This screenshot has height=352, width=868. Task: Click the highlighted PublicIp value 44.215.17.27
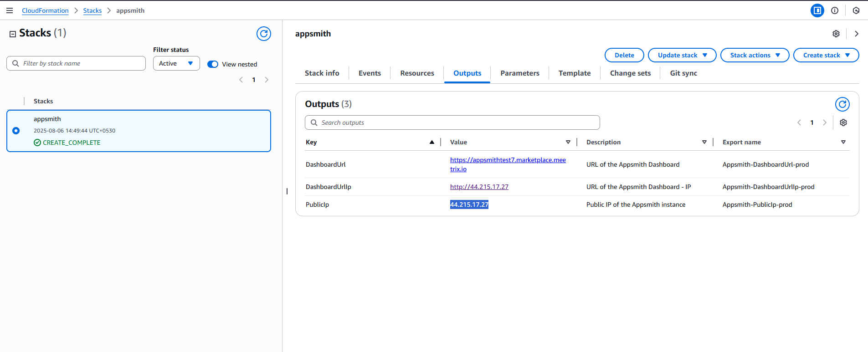point(469,204)
